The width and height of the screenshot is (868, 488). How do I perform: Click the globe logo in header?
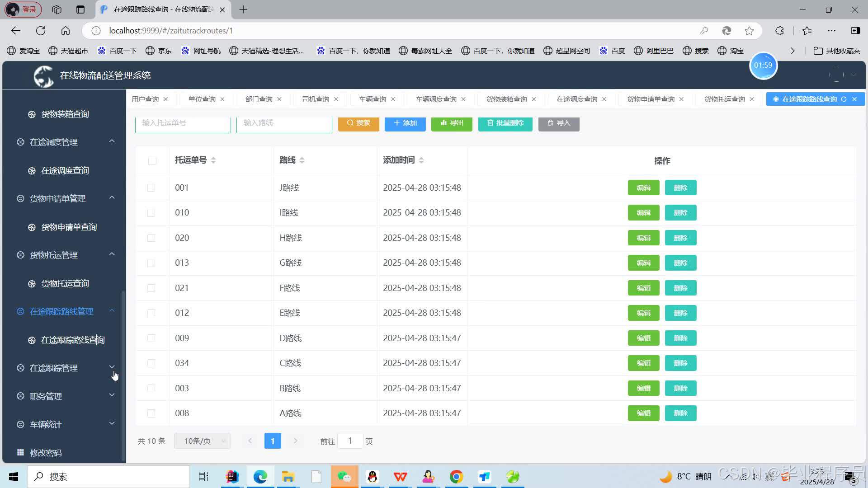tap(44, 76)
